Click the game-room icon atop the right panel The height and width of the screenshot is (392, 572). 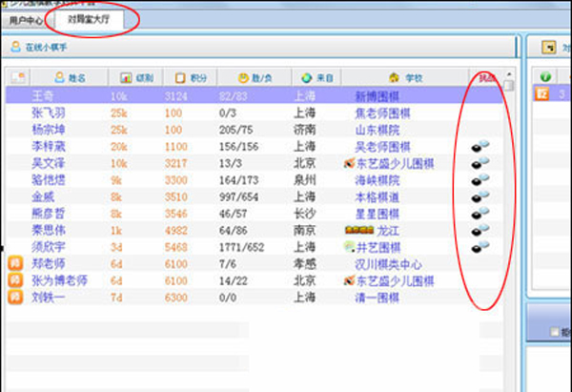coord(549,47)
